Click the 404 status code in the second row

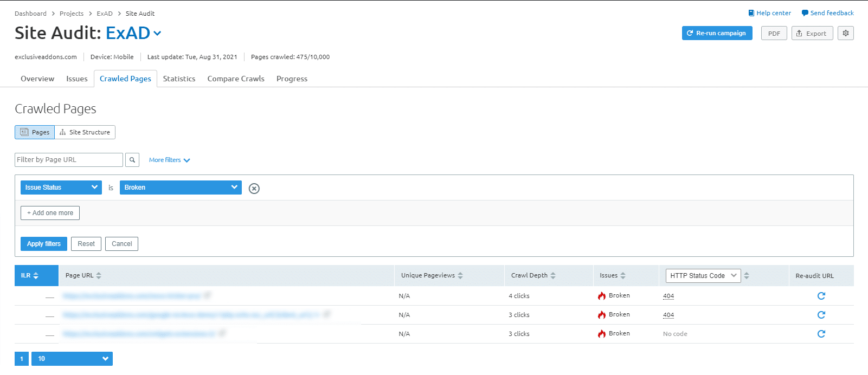(668, 315)
